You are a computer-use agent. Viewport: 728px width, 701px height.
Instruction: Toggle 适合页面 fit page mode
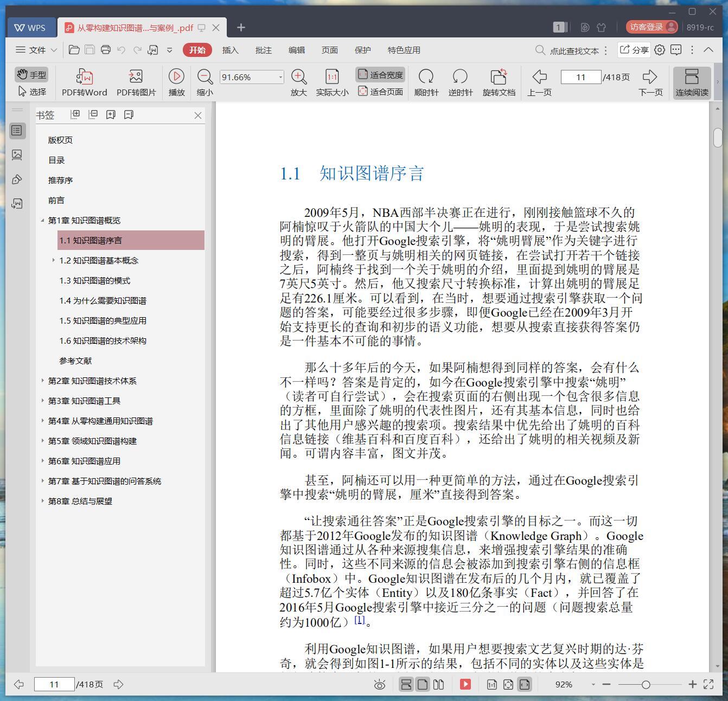click(x=380, y=92)
